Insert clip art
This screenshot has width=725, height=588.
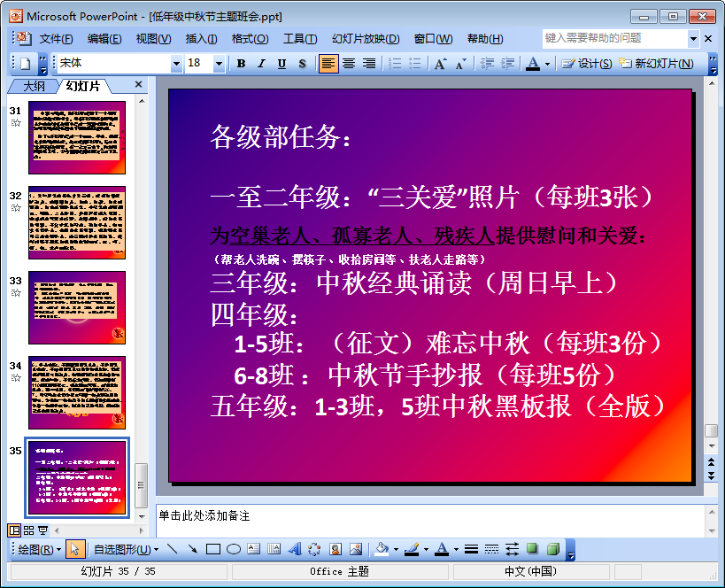click(336, 549)
